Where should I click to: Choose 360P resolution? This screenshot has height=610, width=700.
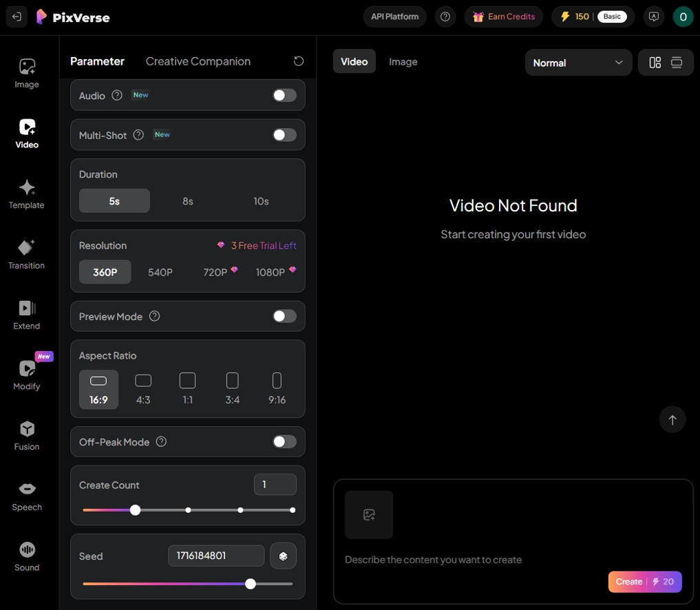[105, 272]
